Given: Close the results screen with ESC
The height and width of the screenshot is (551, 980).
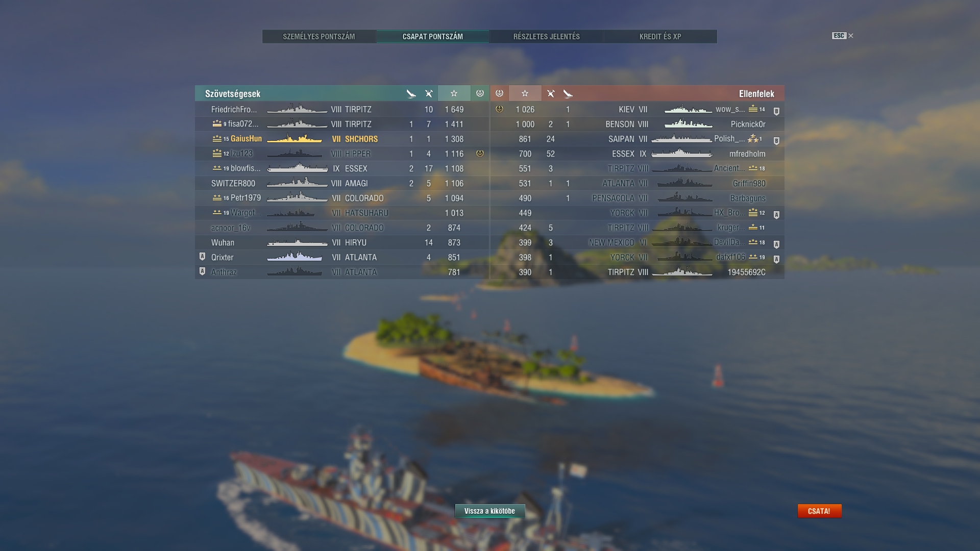Looking at the screenshot, I should (843, 36).
